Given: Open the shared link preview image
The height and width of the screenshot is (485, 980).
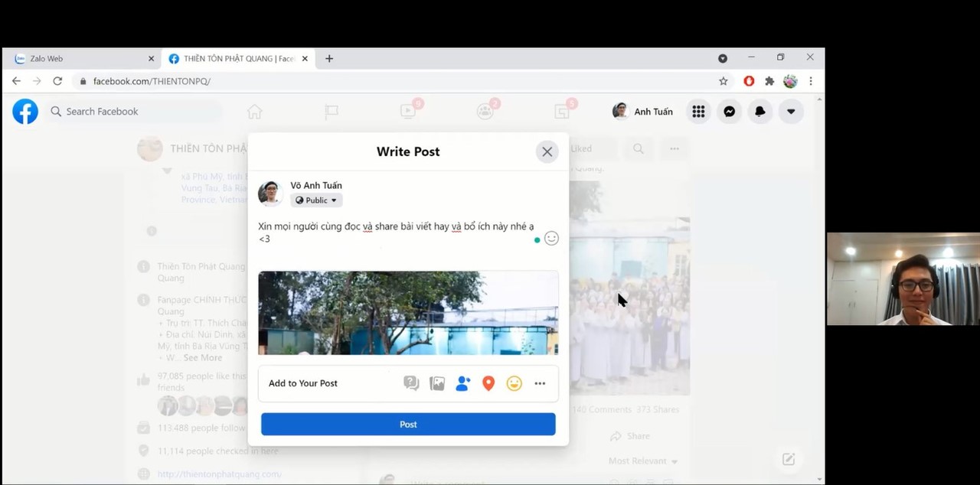Looking at the screenshot, I should pyautogui.click(x=408, y=313).
